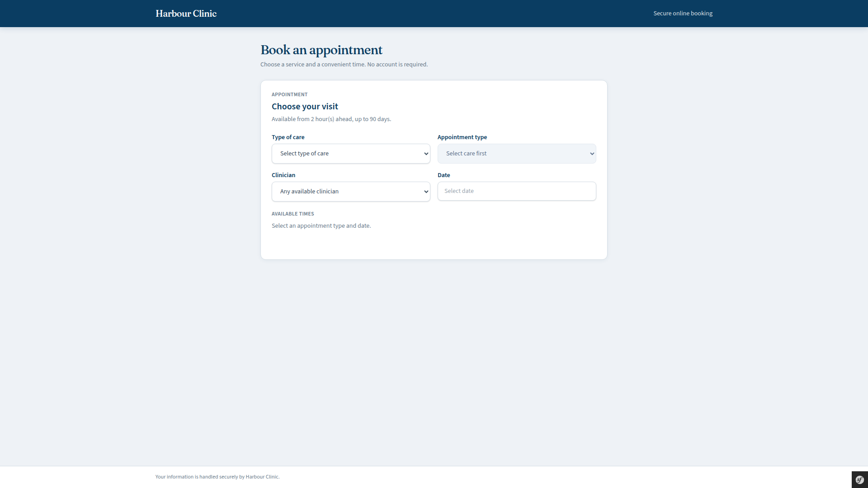Click the Book an appointment heading
This screenshot has height=488, width=868.
click(321, 50)
